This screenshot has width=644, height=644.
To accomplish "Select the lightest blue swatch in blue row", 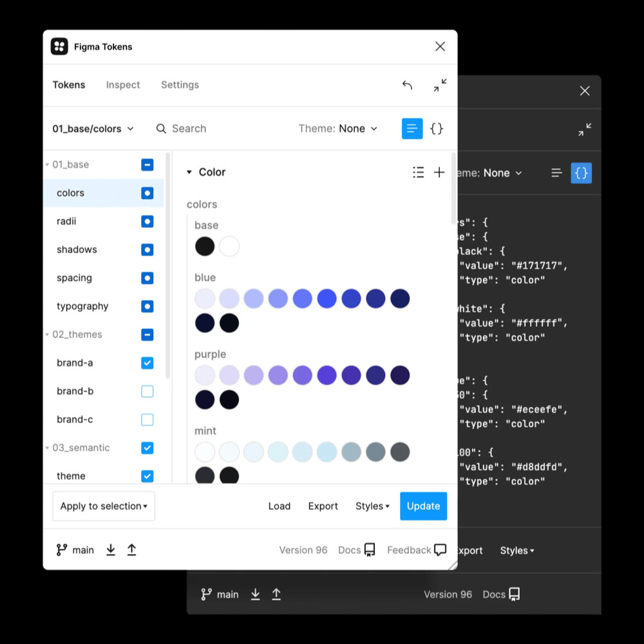I will point(205,299).
